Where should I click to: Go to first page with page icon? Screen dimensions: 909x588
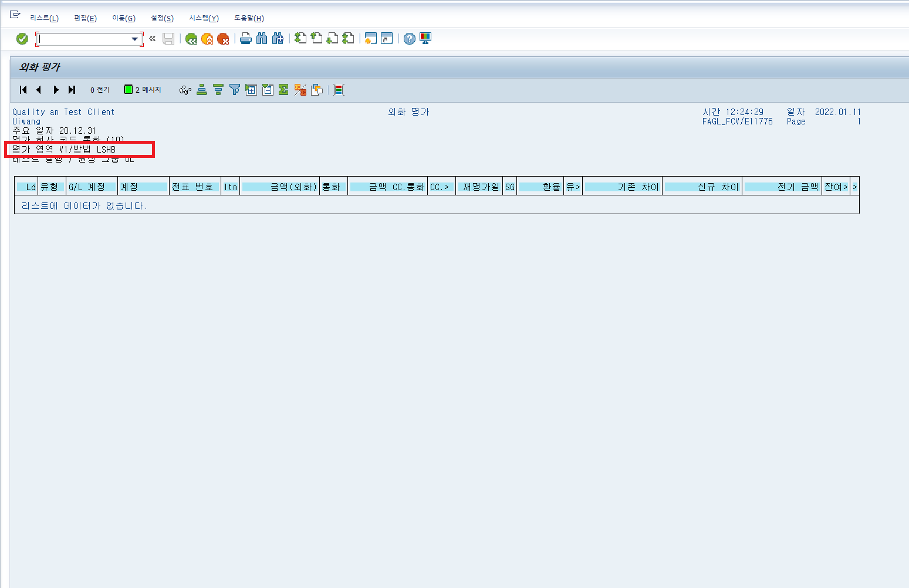(x=300, y=39)
